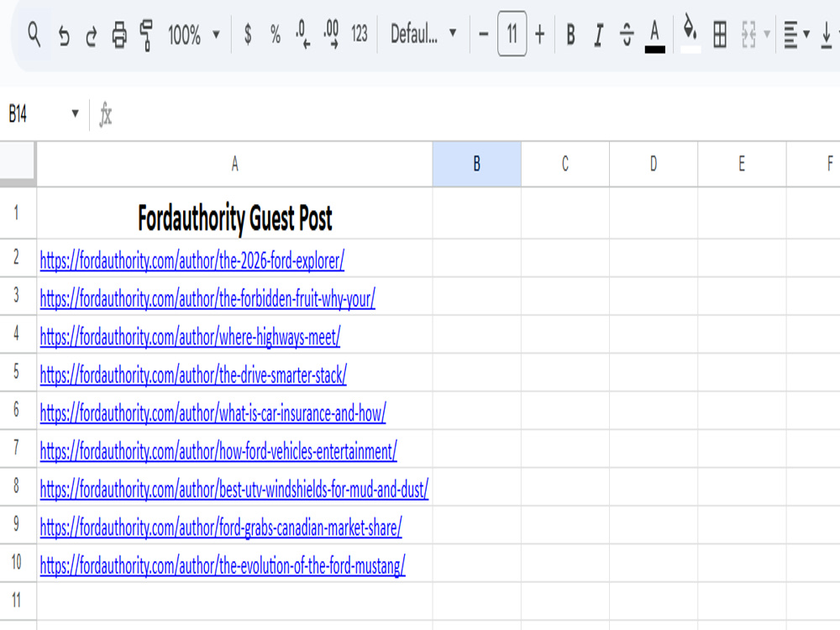Open the what-is-car-insurance-and-how link
The image size is (840, 630).
pyautogui.click(x=213, y=413)
